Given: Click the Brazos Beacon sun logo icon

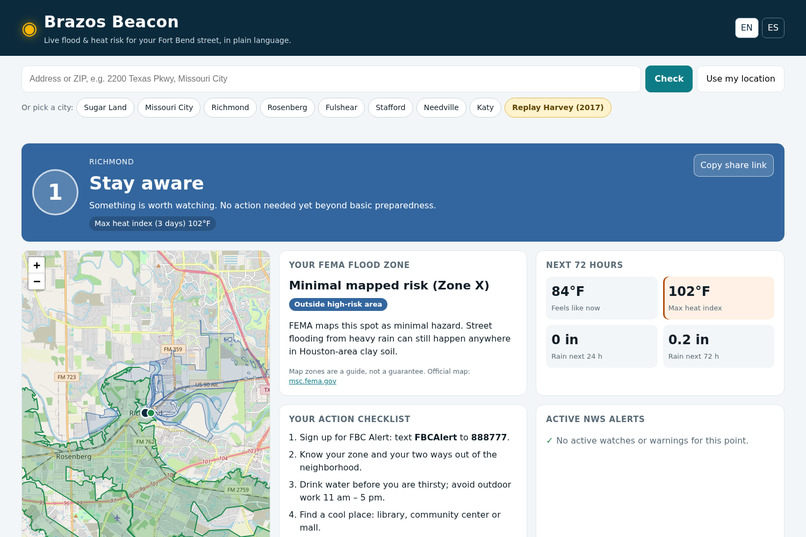Looking at the screenshot, I should coord(29,29).
